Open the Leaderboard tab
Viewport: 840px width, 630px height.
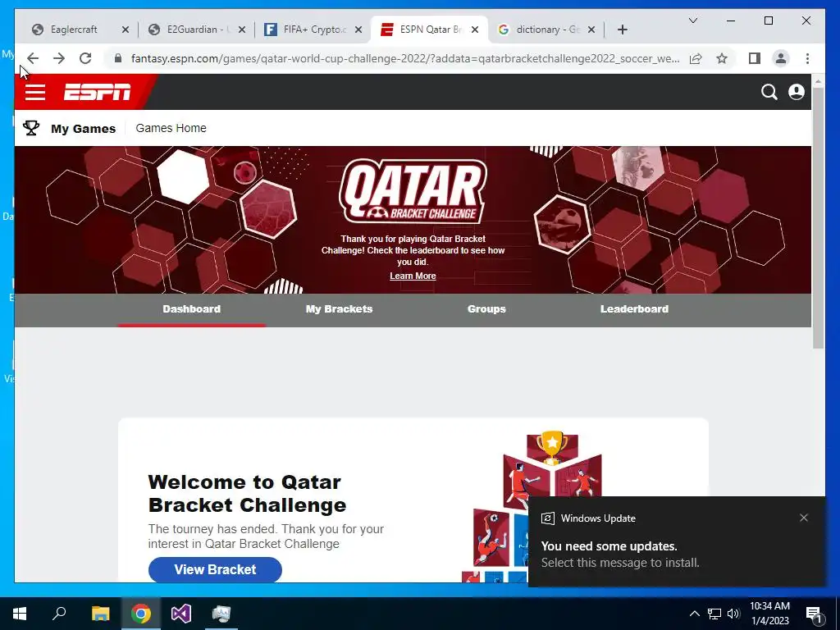tap(634, 309)
